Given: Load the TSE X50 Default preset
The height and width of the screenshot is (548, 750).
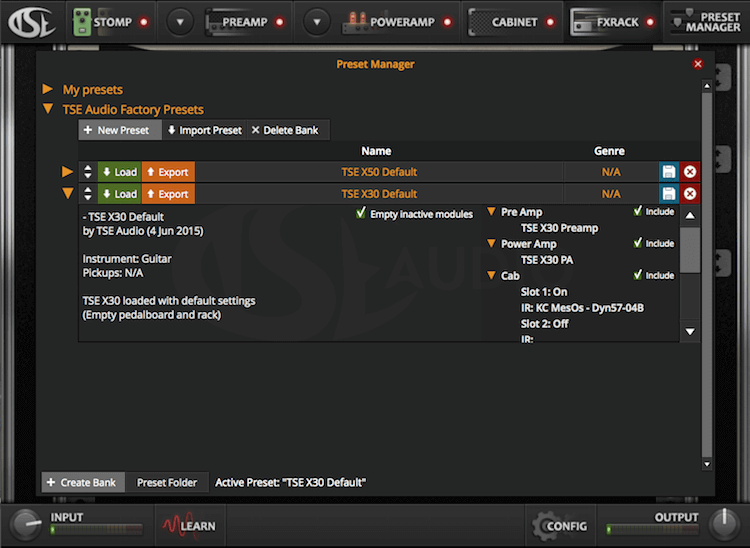Looking at the screenshot, I should pyautogui.click(x=120, y=172).
